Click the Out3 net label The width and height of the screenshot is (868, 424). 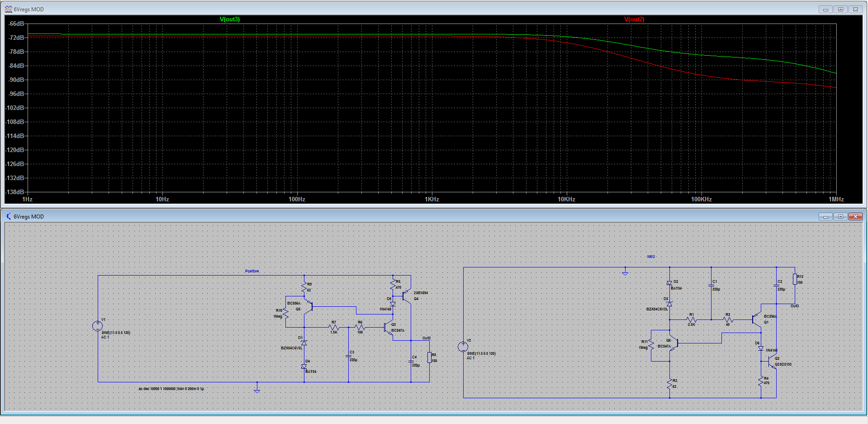(795, 306)
